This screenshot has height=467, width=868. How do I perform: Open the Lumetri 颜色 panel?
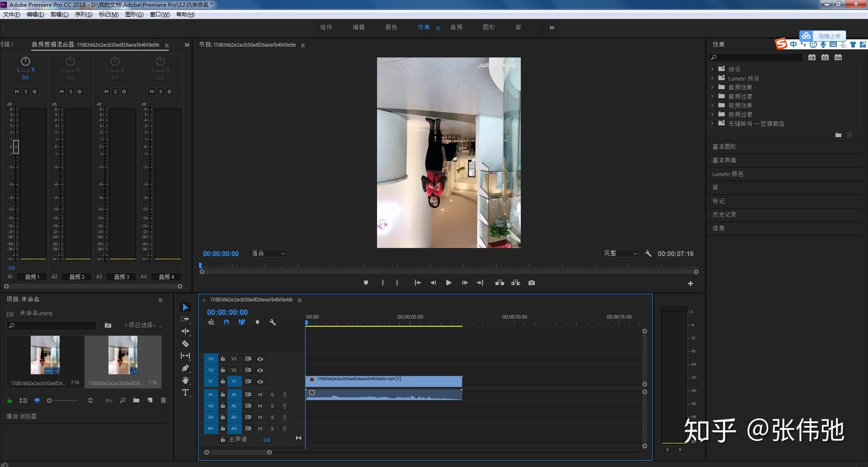[x=728, y=174]
